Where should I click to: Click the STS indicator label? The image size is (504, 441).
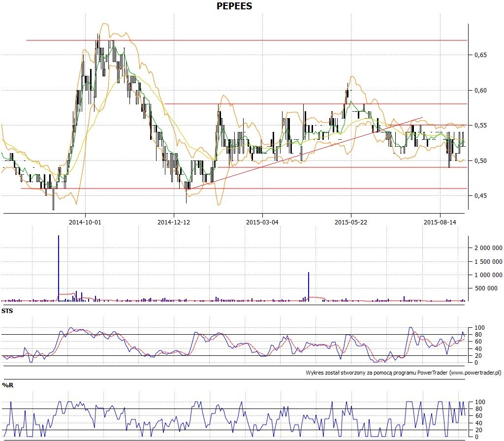tap(7, 311)
